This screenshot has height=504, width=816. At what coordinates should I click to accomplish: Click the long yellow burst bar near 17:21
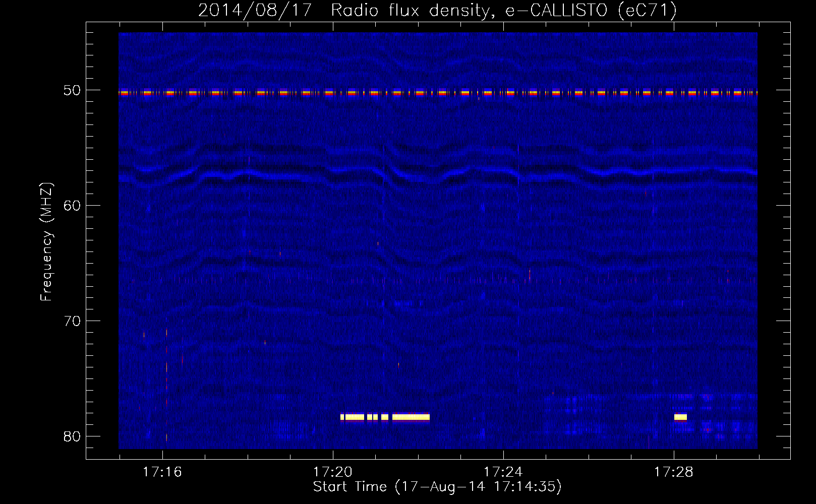(x=411, y=417)
